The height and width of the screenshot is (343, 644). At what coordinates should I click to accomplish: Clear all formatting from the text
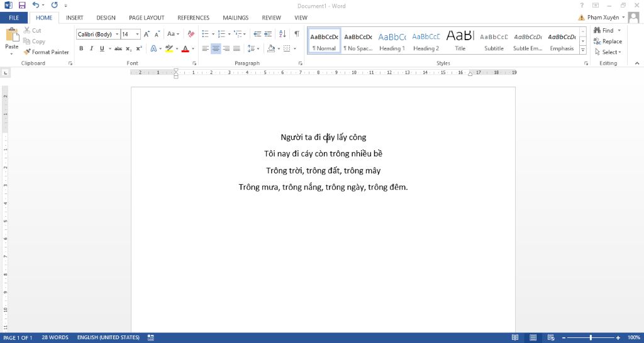191,34
